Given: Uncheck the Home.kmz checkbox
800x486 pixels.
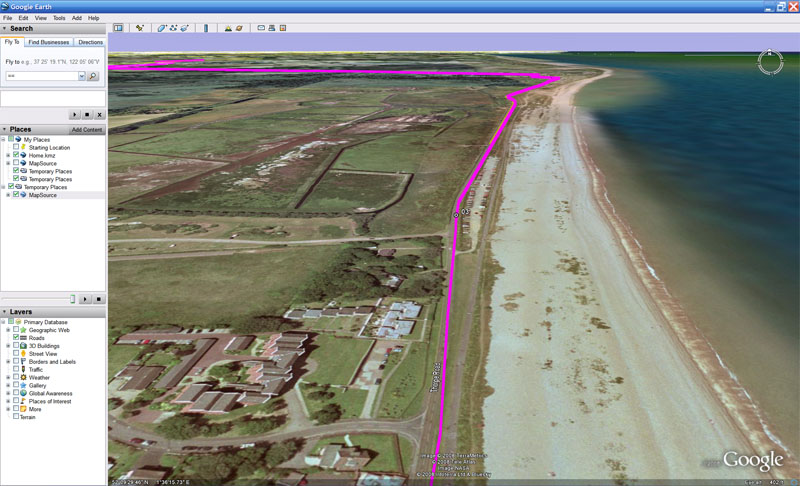Looking at the screenshot, I should point(16,155).
